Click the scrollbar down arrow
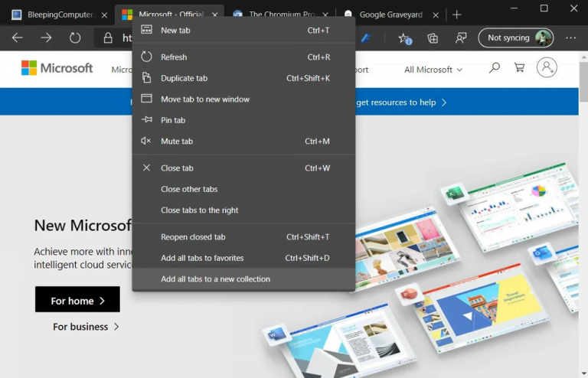 (x=583, y=373)
